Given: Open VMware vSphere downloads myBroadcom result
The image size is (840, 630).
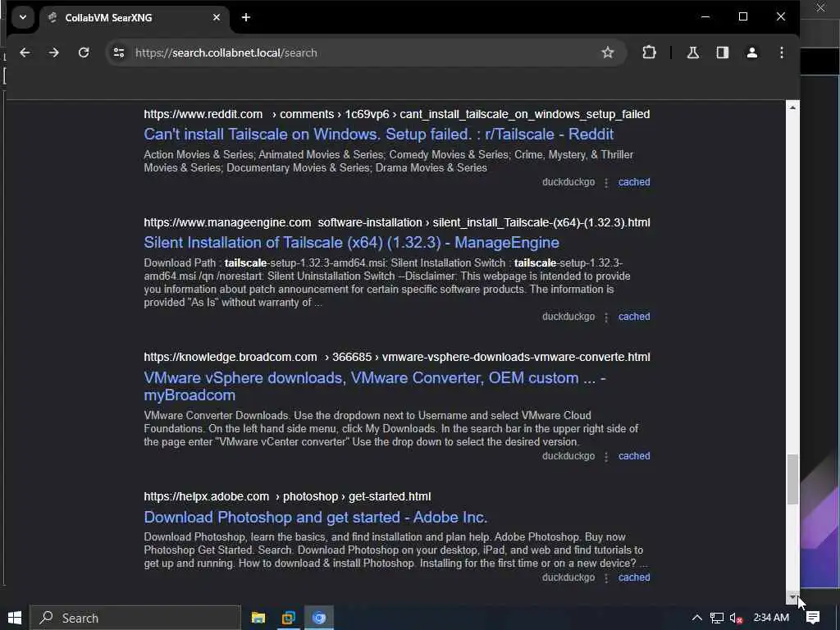Looking at the screenshot, I should point(374,386).
